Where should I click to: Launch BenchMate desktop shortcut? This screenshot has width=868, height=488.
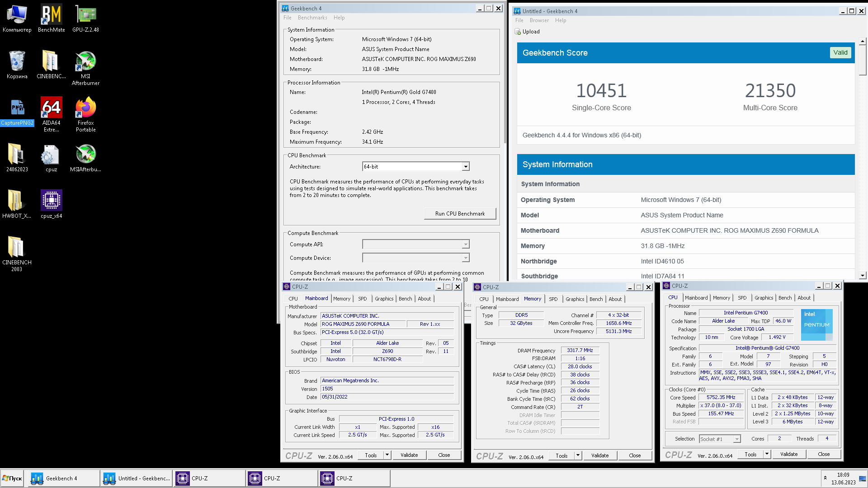[51, 18]
